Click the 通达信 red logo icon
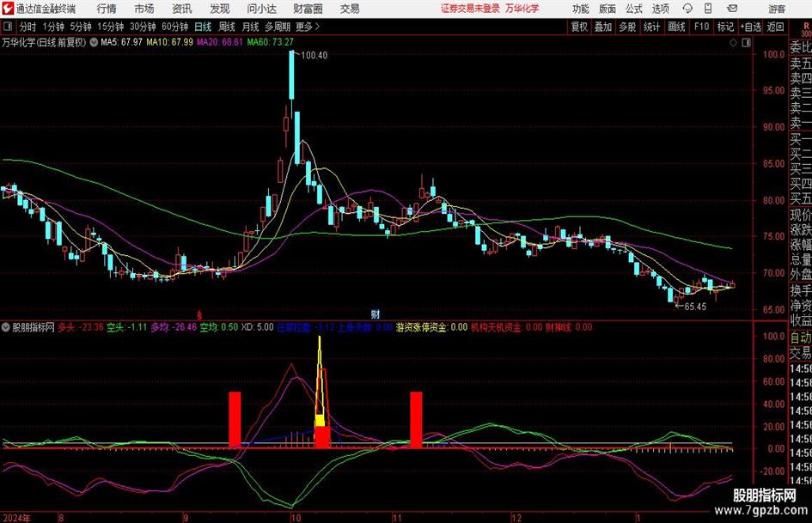 pos(7,9)
